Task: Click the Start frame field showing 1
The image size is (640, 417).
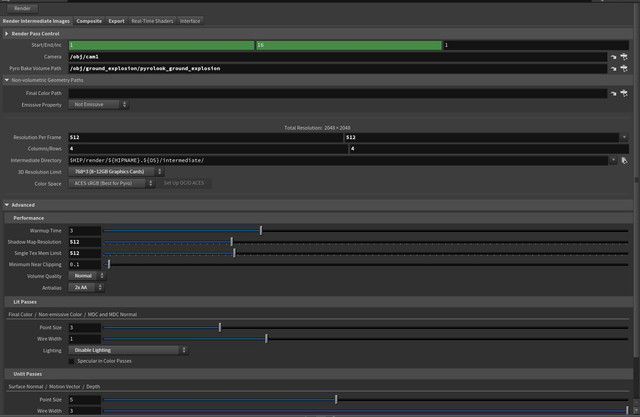Action: (161, 45)
